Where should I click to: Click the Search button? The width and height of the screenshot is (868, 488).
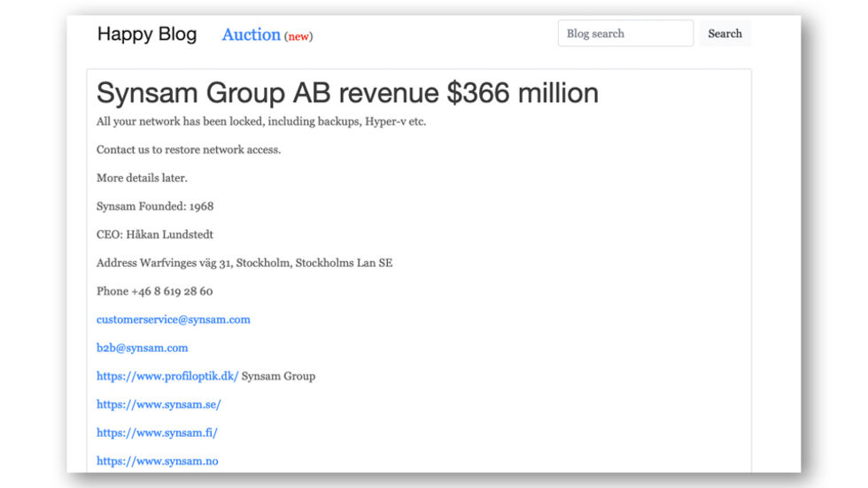tap(725, 33)
